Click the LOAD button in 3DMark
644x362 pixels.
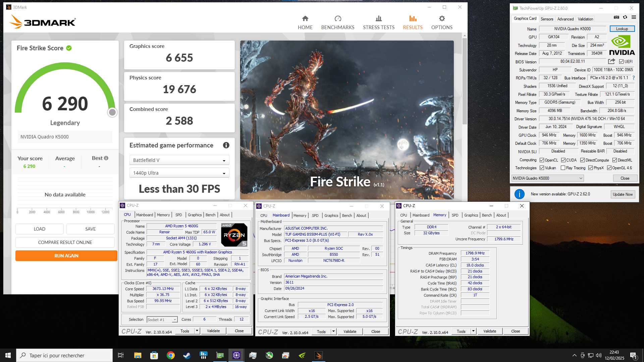(x=40, y=229)
